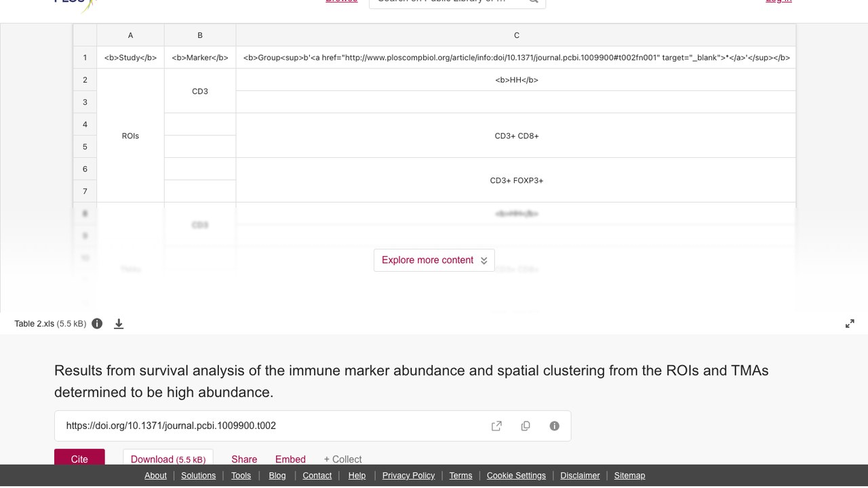The image size is (868, 488).
Task: Open the About footer link
Action: (x=155, y=476)
